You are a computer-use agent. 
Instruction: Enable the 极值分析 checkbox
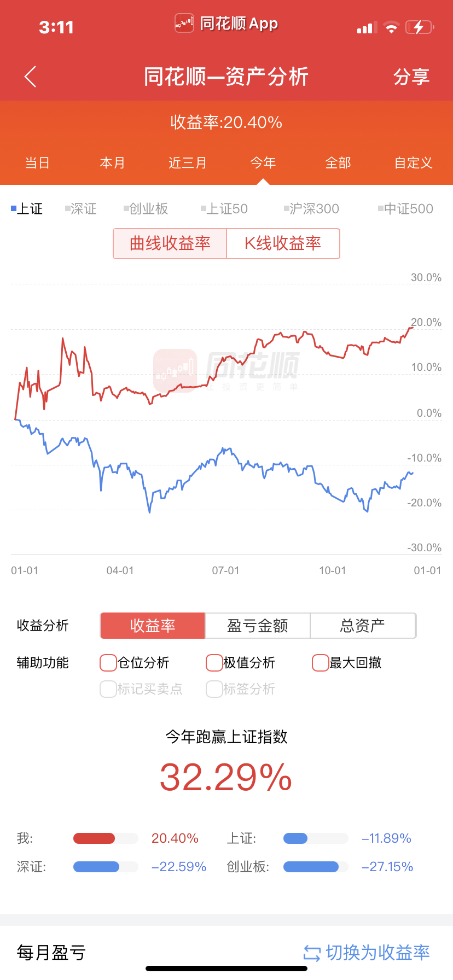pyautogui.click(x=214, y=663)
